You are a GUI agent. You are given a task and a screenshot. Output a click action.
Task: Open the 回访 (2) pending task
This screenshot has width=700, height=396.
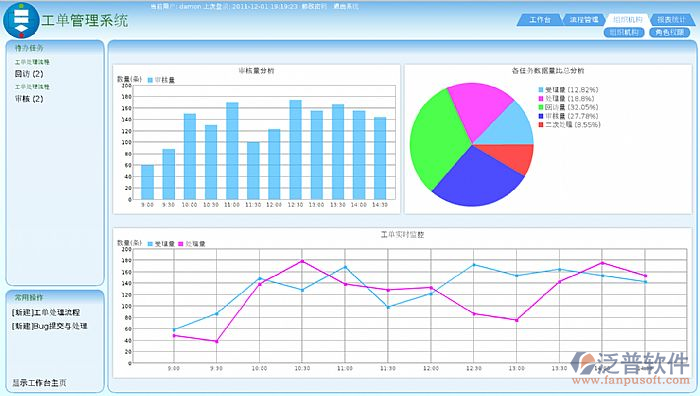pyautogui.click(x=29, y=74)
